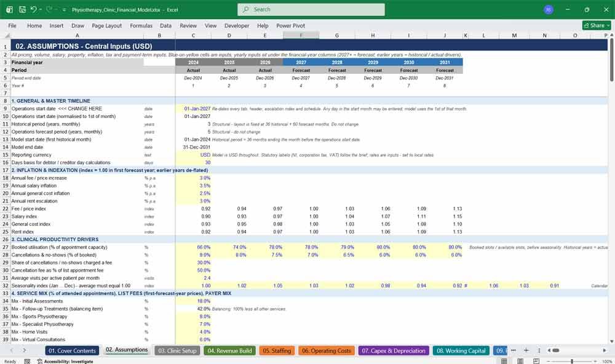Switch to 04. Revenue Build sheet
Viewport: 615px width, 364px height.
click(229, 350)
